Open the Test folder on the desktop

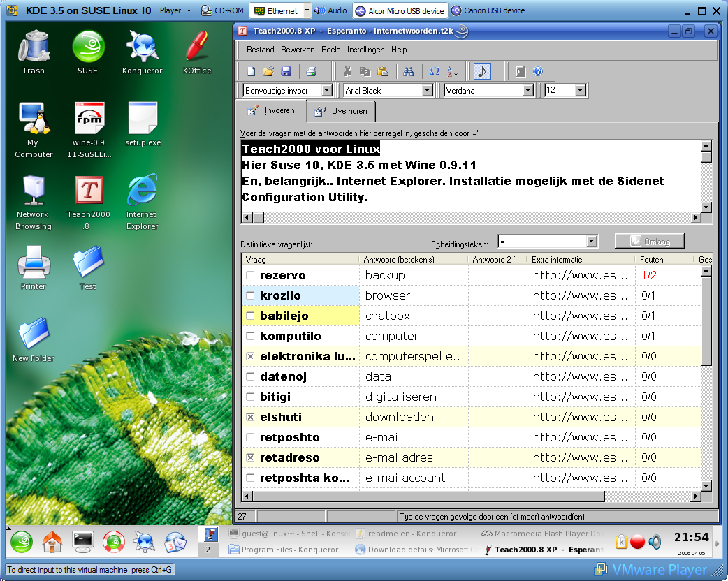88,268
